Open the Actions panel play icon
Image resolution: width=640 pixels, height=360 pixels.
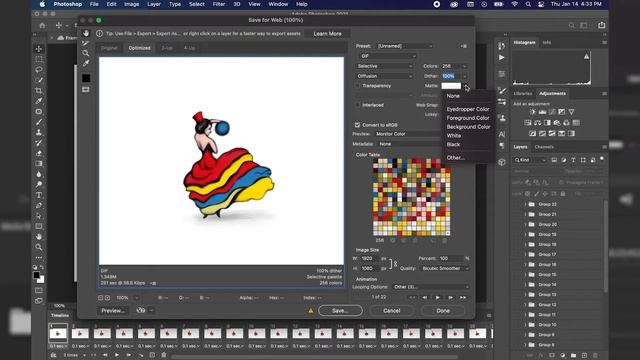click(x=502, y=58)
